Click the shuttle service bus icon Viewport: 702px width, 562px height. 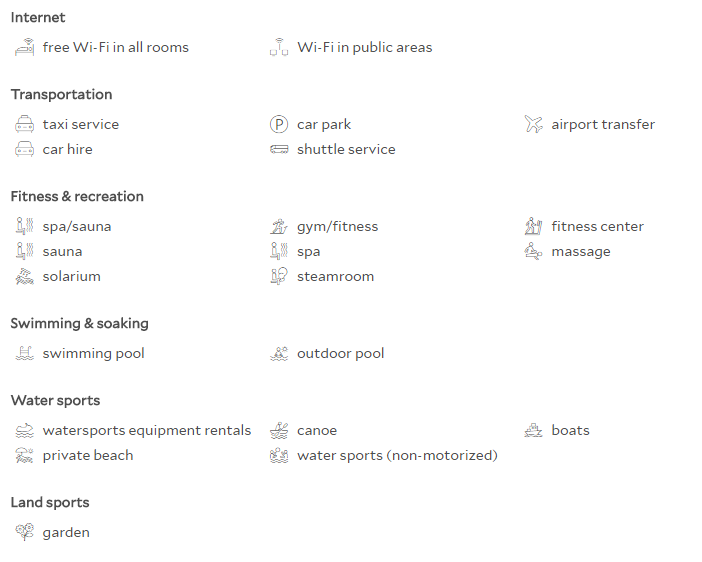pos(278,149)
